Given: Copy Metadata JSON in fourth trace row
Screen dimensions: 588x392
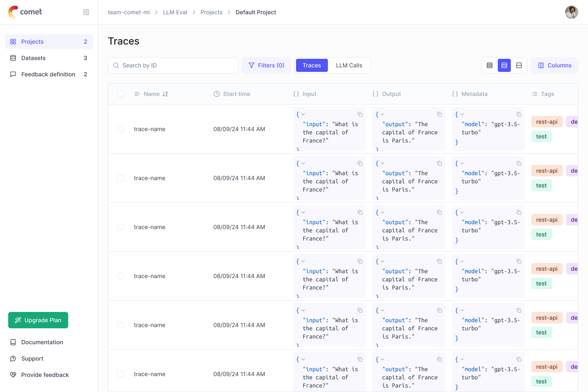Looking at the screenshot, I should click(519, 261).
